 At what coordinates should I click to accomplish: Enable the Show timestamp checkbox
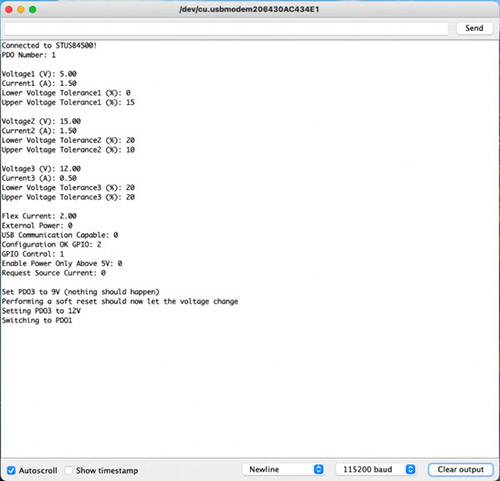69,470
